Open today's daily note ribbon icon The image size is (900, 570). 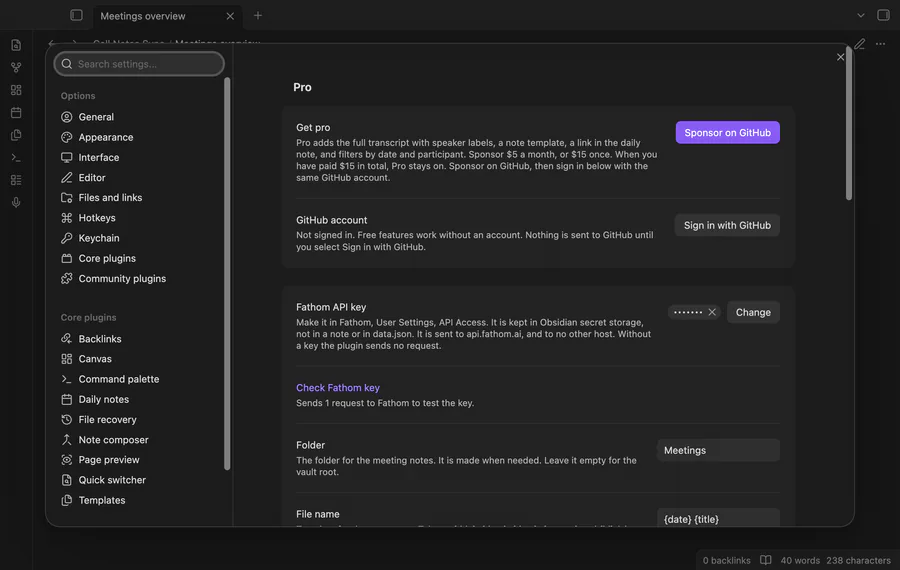(x=16, y=113)
